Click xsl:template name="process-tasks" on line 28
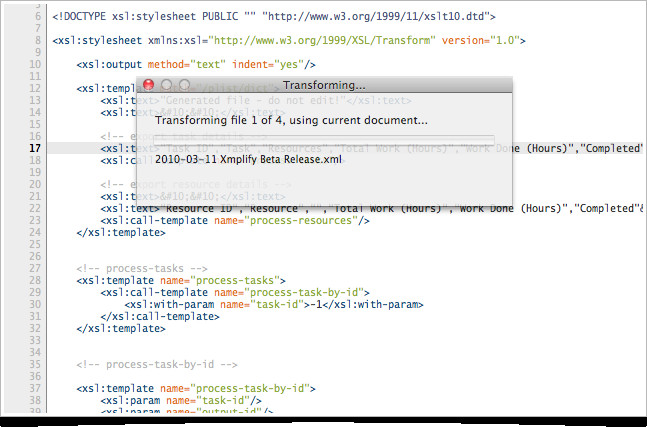Viewport: 647px width, 427px height. click(181, 281)
